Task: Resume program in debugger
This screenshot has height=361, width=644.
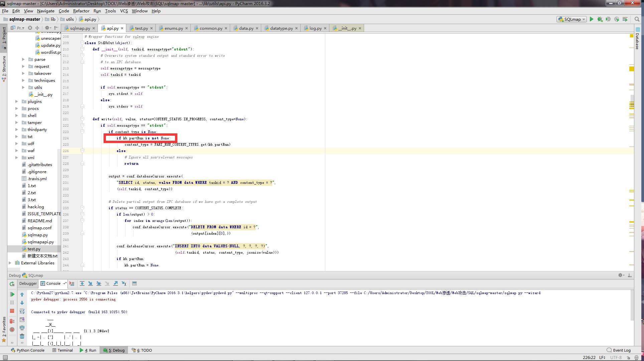Action: (x=12, y=294)
